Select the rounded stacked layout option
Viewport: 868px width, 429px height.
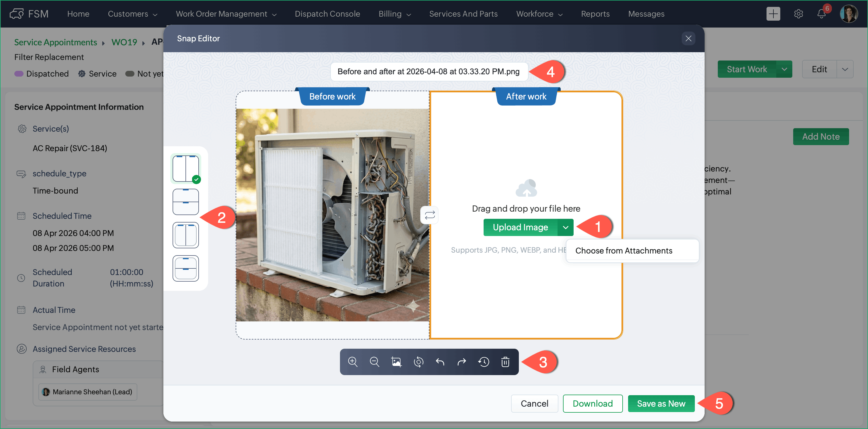pos(186,268)
